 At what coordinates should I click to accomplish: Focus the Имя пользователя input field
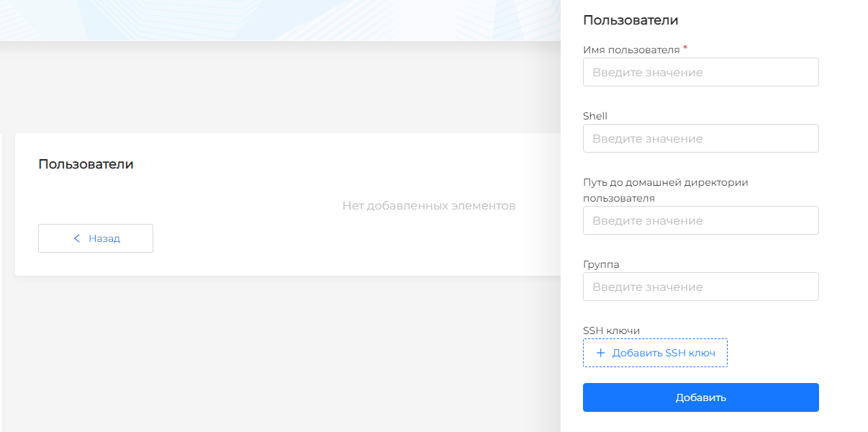point(700,72)
